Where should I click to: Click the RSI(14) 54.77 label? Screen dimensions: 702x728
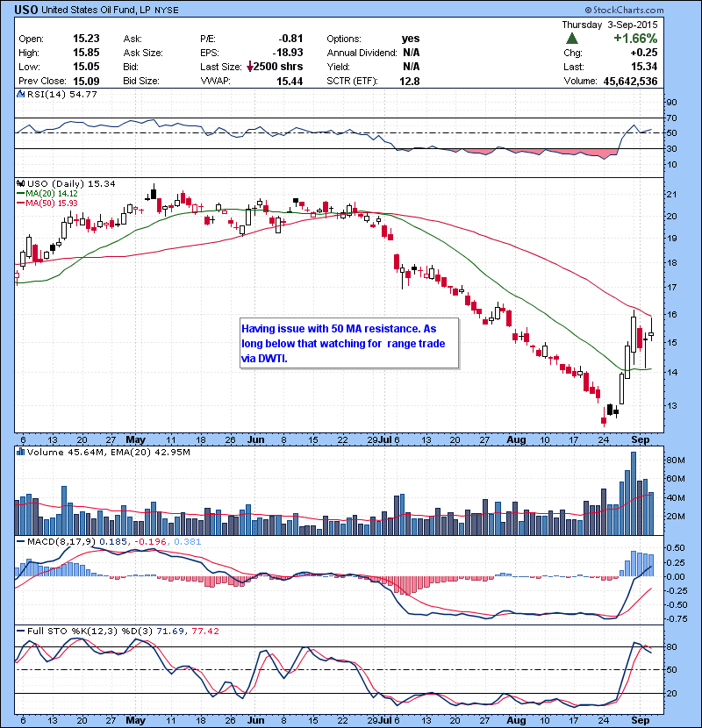pos(61,94)
